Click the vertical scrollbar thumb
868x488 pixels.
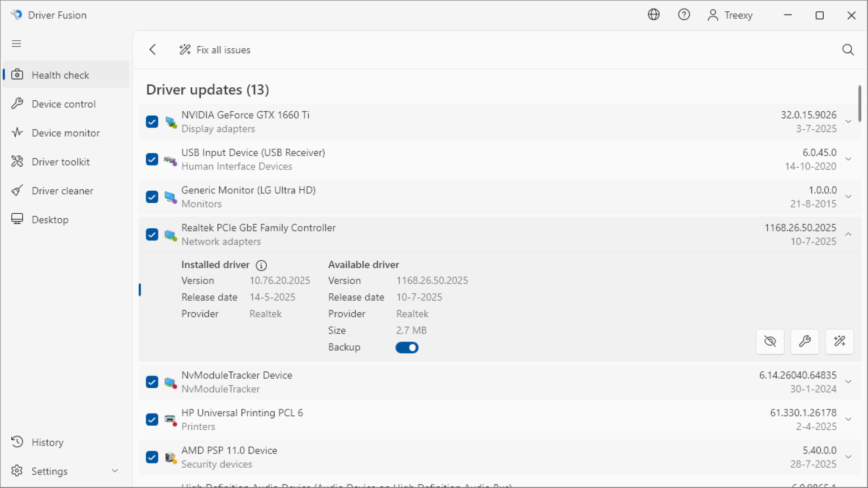859,103
